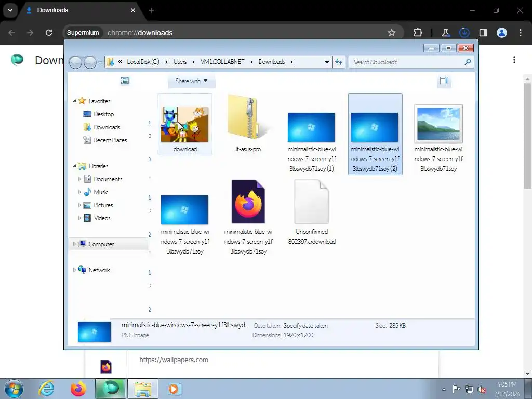Bookmark this page with the star icon
This screenshot has height=399, width=532.
point(392,33)
